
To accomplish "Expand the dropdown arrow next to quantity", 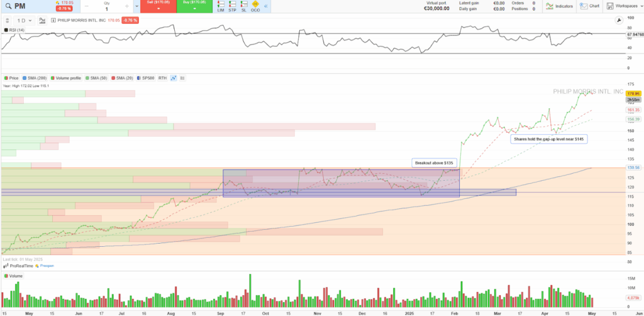I will point(137,7).
